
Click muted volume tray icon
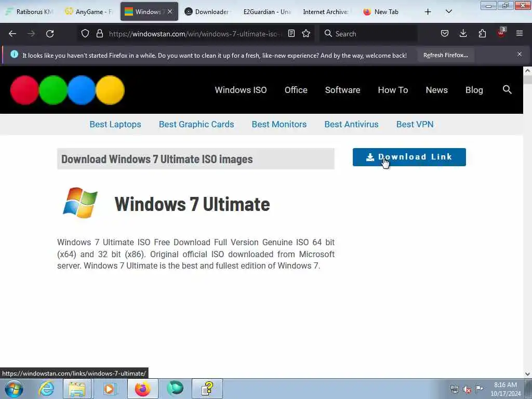click(x=467, y=390)
